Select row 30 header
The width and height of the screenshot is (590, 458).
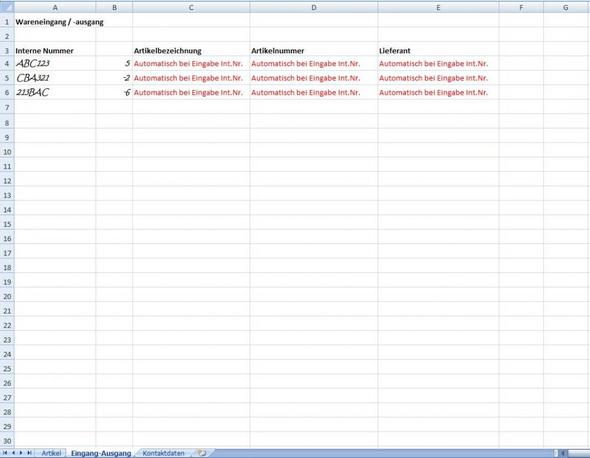point(7,441)
